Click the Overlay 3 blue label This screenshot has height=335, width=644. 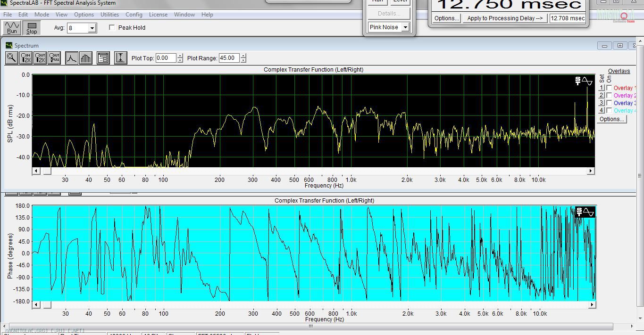pyautogui.click(x=624, y=103)
